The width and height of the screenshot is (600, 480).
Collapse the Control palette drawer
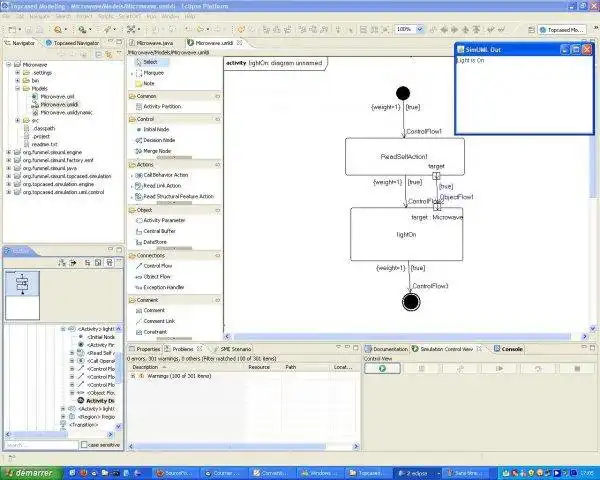point(146,119)
